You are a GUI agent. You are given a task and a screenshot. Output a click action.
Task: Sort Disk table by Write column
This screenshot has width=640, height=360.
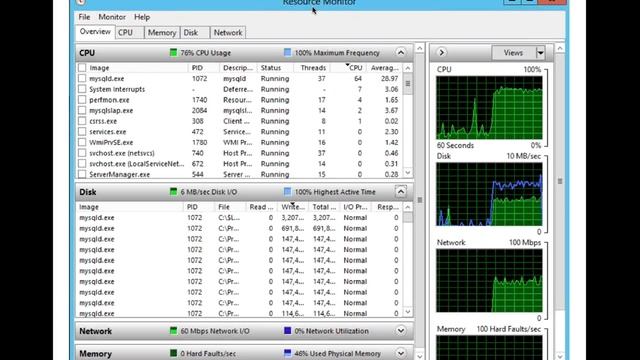293,207
